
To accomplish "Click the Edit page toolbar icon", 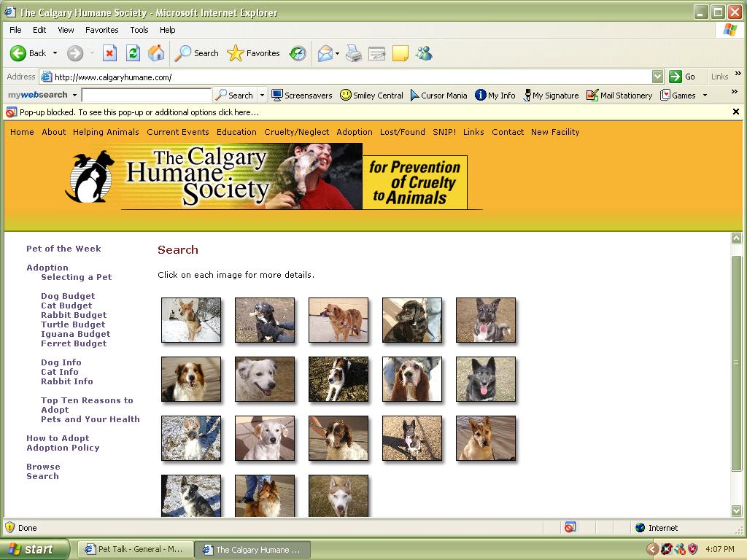I will pos(376,53).
